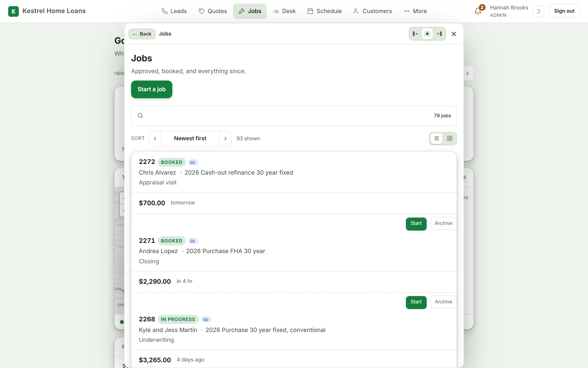Click 2026 Purchase FHA 30 year

tap(225, 251)
